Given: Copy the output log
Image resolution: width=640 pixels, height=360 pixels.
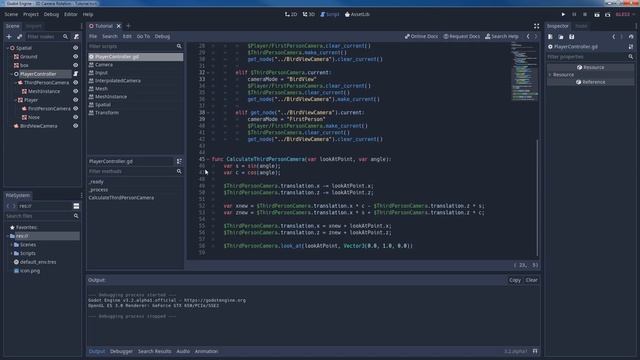Looking at the screenshot, I should coord(515,280).
